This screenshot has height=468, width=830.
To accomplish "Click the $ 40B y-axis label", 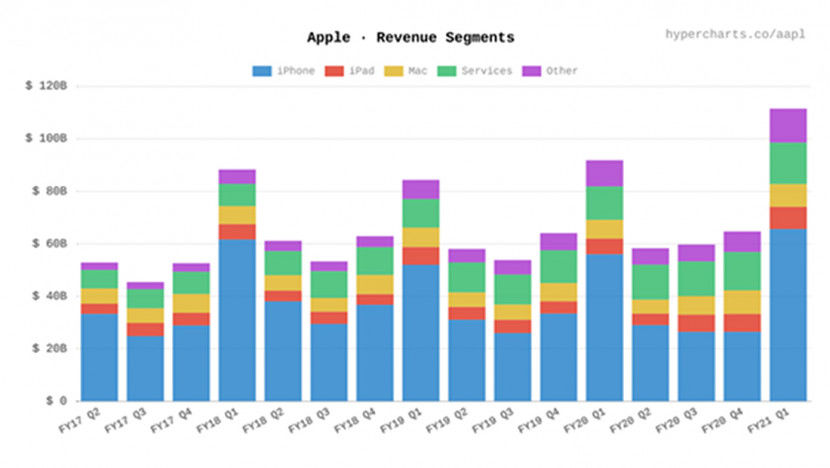I will point(50,296).
